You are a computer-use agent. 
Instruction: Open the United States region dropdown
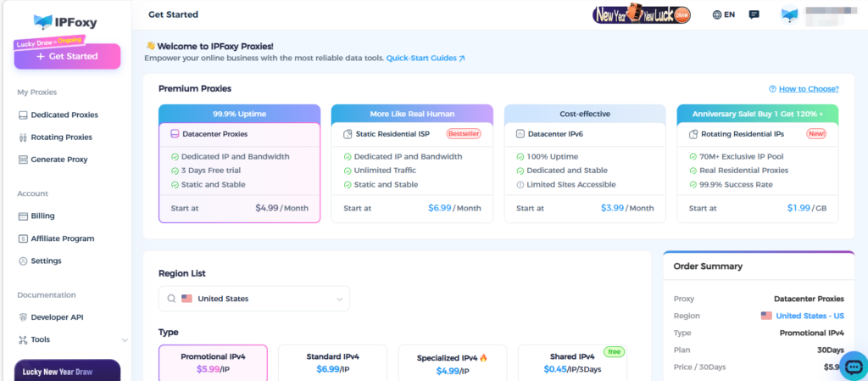pyautogui.click(x=254, y=299)
